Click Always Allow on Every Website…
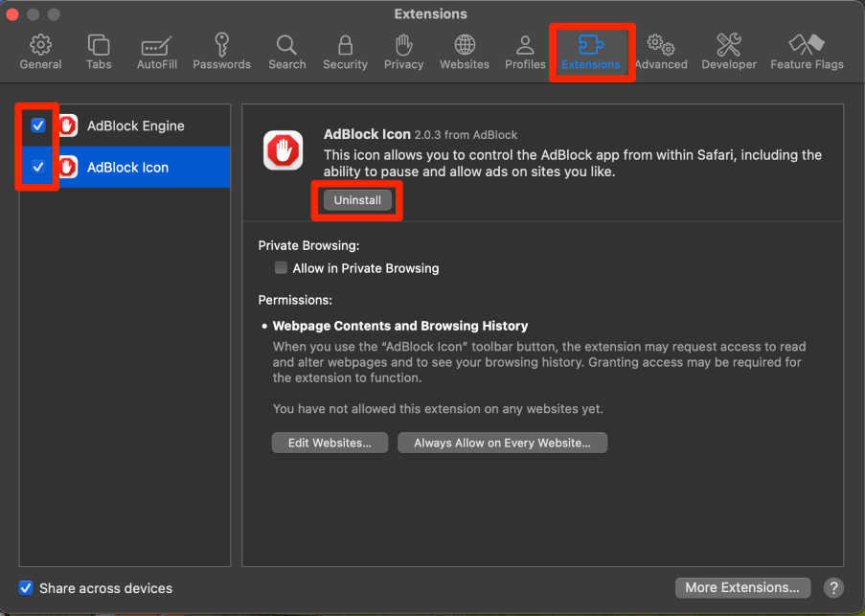865x616 pixels. coord(503,443)
